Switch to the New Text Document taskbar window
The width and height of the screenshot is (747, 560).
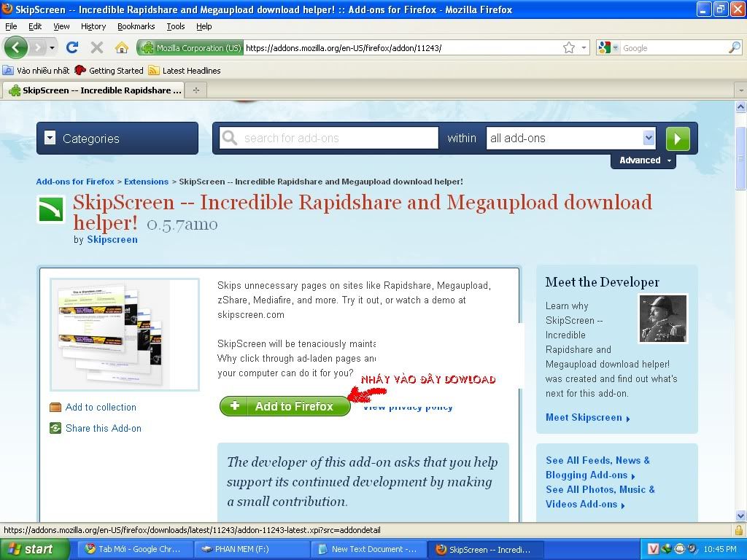[x=368, y=549]
